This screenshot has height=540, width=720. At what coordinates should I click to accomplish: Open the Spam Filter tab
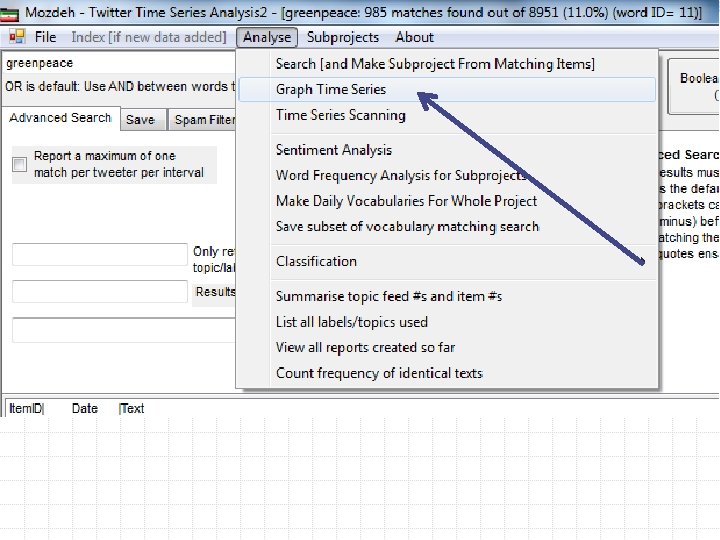click(202, 120)
